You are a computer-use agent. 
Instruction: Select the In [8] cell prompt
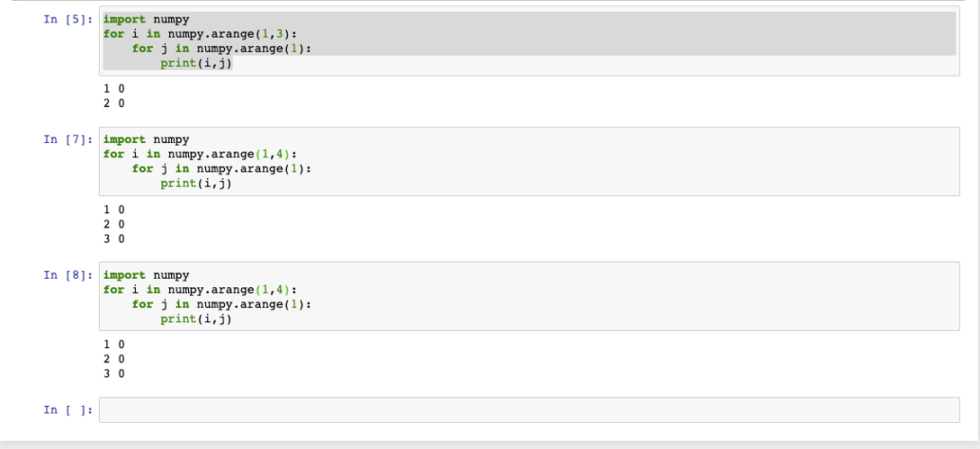(x=68, y=275)
